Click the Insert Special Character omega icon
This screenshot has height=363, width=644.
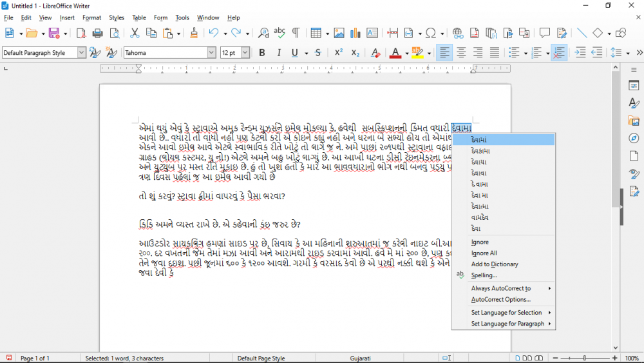tap(431, 33)
